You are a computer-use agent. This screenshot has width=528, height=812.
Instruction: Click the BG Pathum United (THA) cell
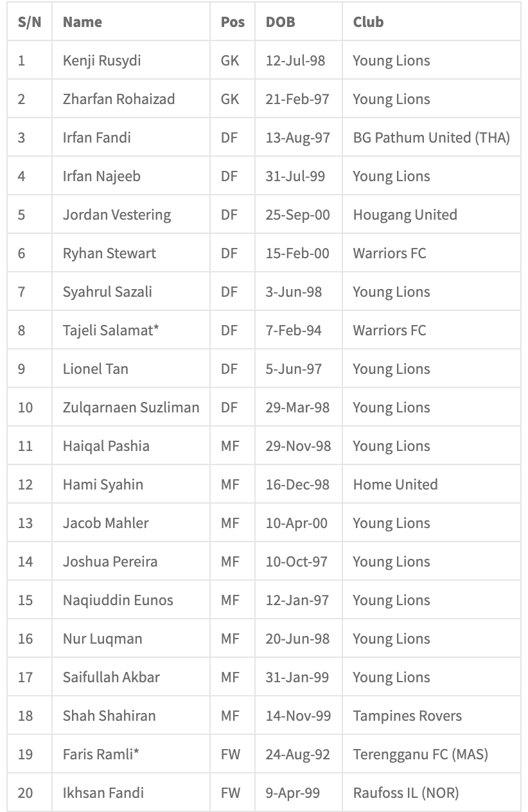[x=431, y=137]
